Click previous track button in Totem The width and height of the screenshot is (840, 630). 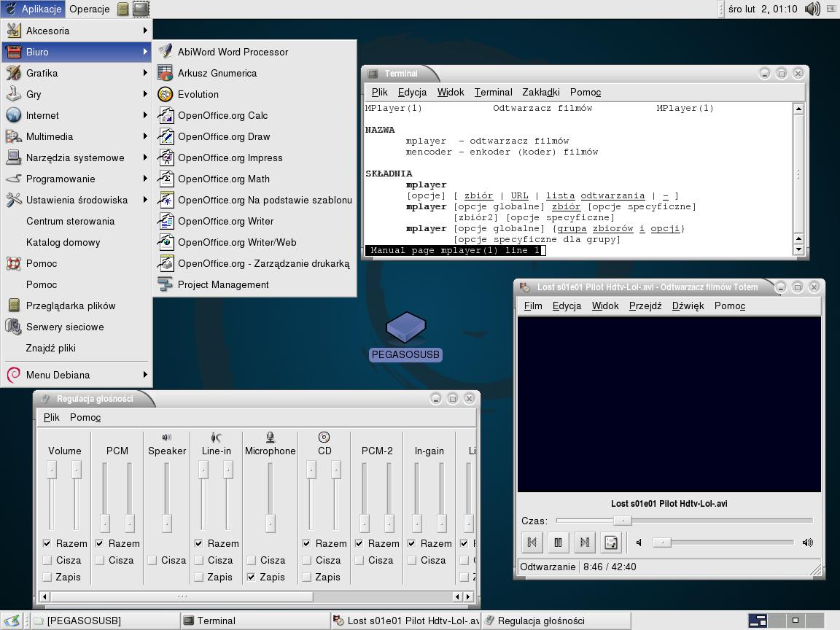[x=532, y=542]
